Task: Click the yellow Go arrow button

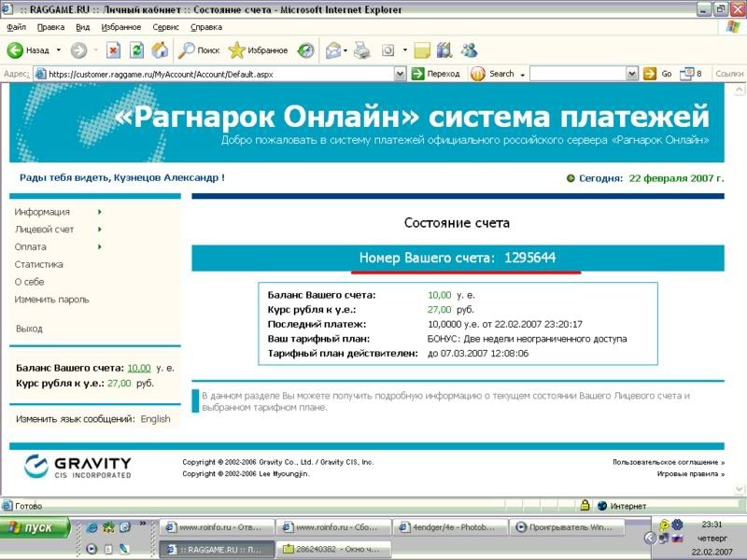Action: 649,74
